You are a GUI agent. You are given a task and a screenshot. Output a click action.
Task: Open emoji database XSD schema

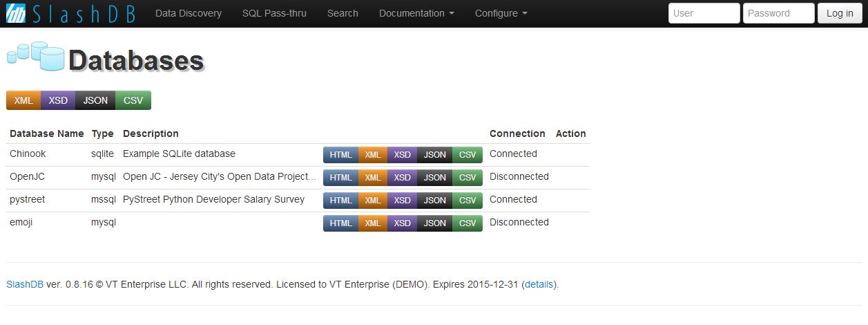click(402, 223)
